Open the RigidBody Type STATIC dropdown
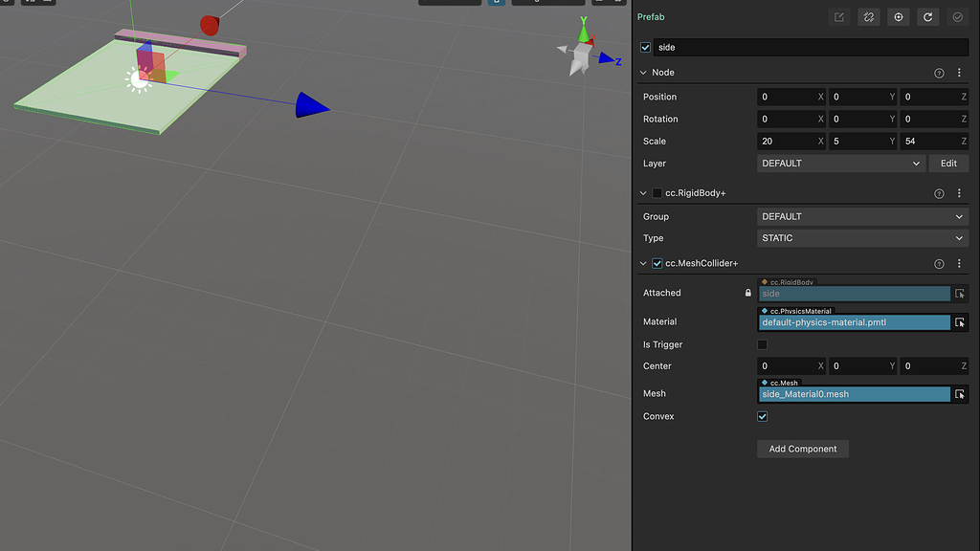 pos(861,237)
